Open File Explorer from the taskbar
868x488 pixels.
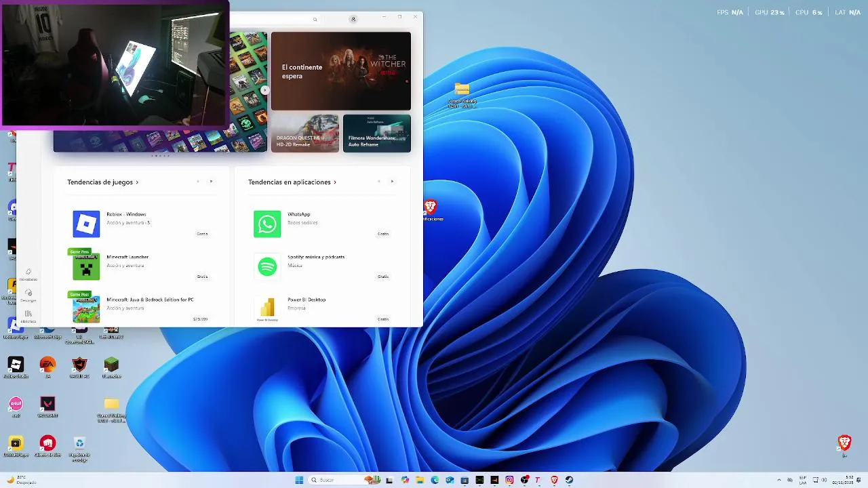pos(420,480)
